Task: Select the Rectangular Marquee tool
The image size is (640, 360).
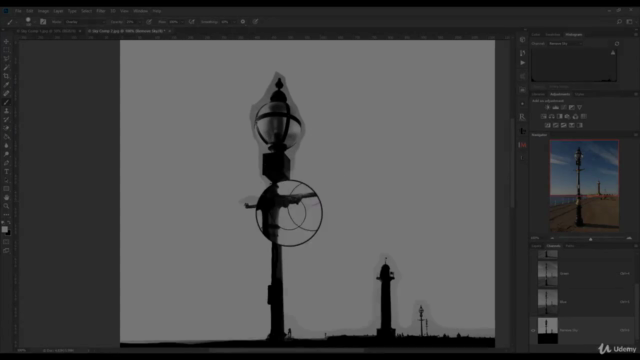Action: [x=6, y=50]
